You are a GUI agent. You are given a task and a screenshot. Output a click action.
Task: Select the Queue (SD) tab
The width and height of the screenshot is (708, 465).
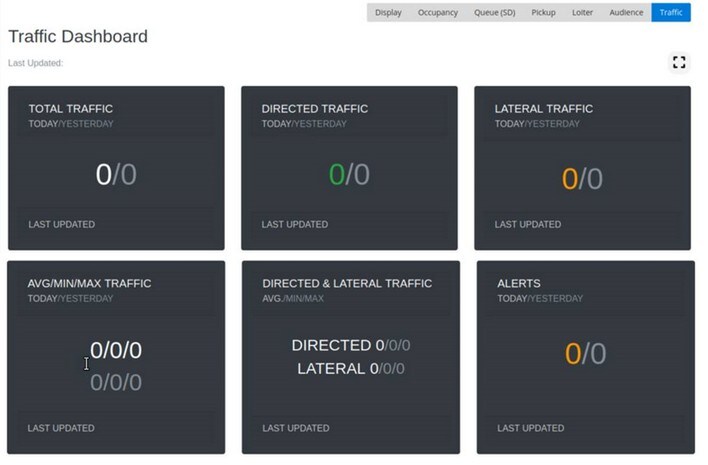click(x=495, y=13)
